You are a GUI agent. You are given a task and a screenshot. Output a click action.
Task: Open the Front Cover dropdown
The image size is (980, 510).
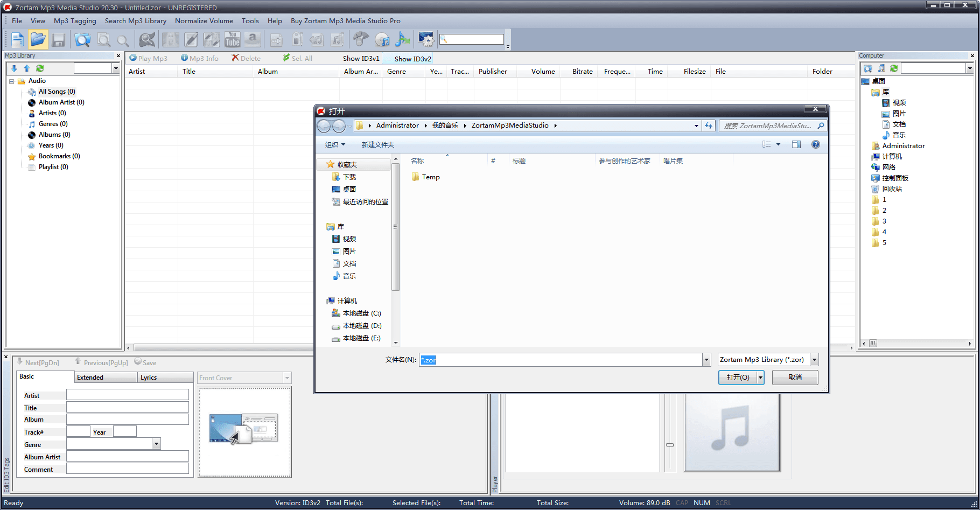[x=287, y=378]
